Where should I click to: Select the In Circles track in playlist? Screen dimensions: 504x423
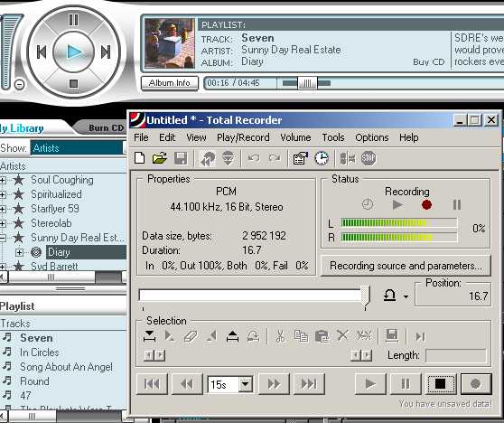pyautogui.click(x=39, y=352)
